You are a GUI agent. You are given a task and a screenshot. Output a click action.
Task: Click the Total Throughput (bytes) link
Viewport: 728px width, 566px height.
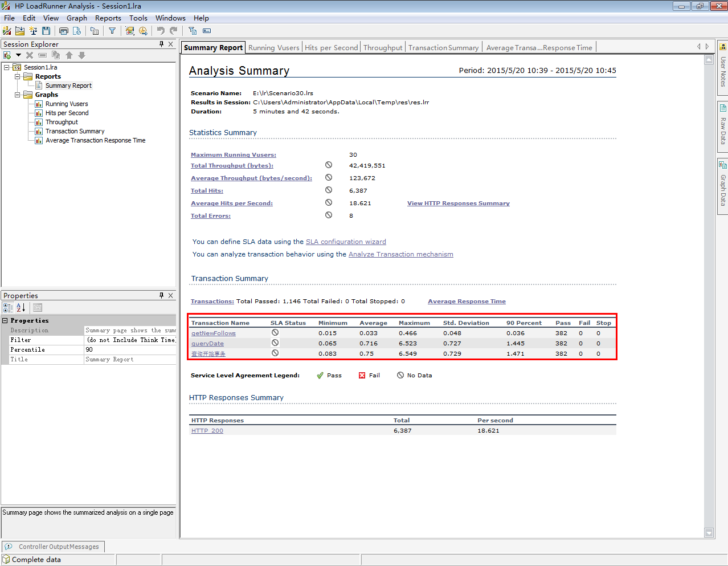(x=232, y=166)
